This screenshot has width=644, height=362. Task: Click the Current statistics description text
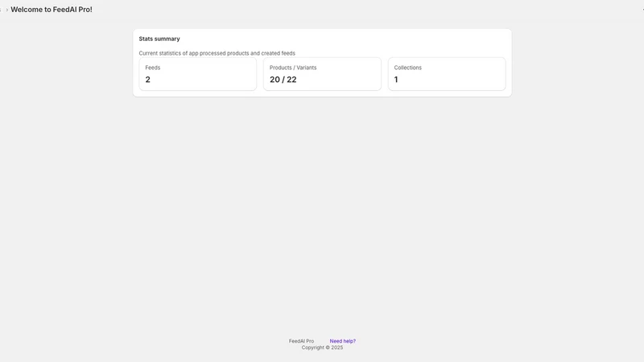217,53
